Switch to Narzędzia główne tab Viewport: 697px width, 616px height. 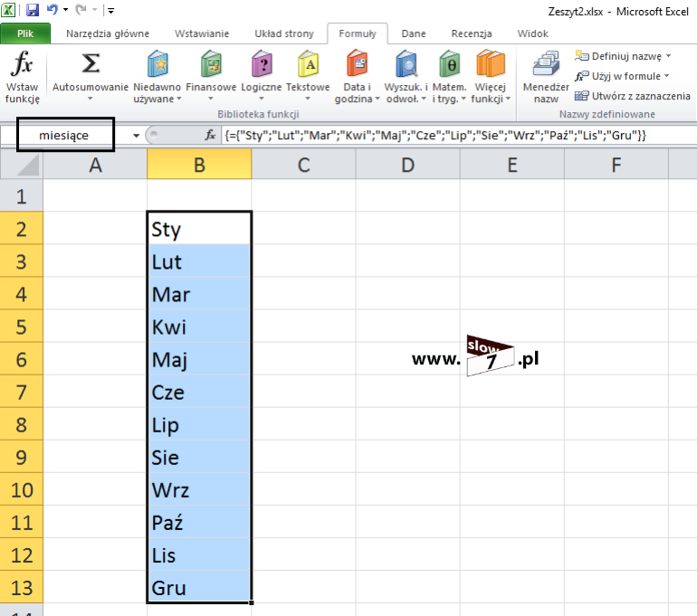[x=108, y=33]
